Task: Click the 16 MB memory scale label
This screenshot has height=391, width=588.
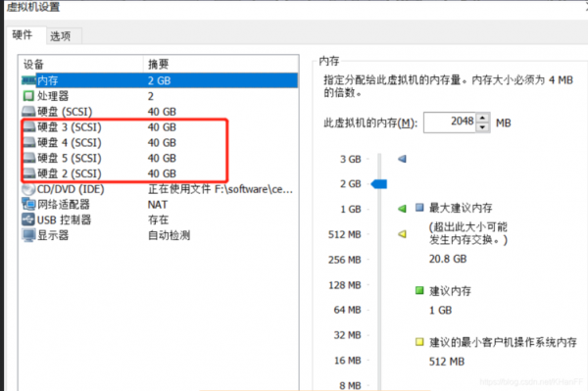Action: click(x=347, y=361)
